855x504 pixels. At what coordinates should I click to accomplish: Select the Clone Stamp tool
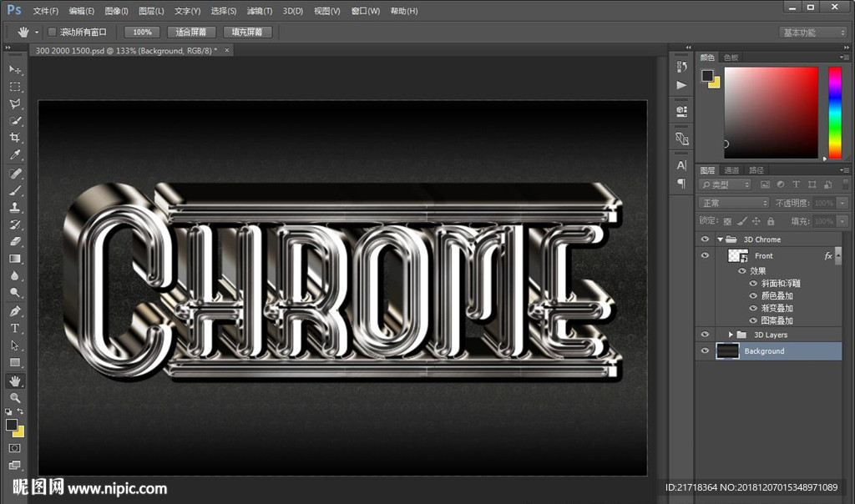pos(15,208)
